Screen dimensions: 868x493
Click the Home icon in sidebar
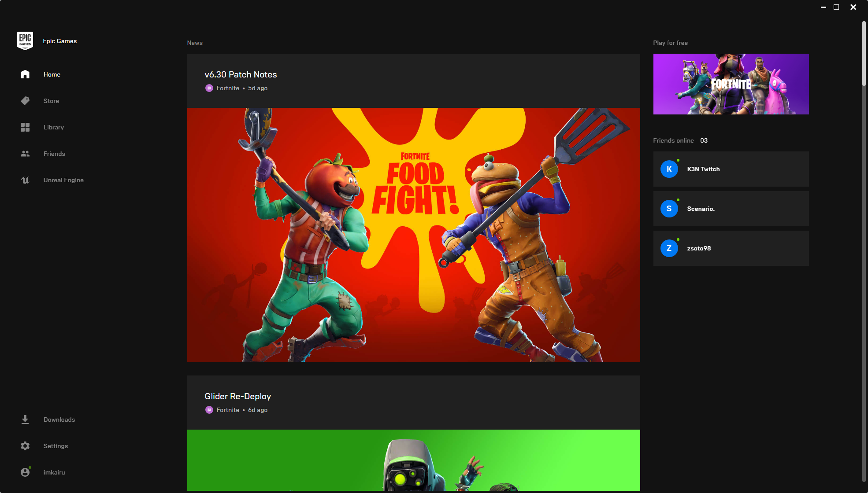pyautogui.click(x=25, y=74)
